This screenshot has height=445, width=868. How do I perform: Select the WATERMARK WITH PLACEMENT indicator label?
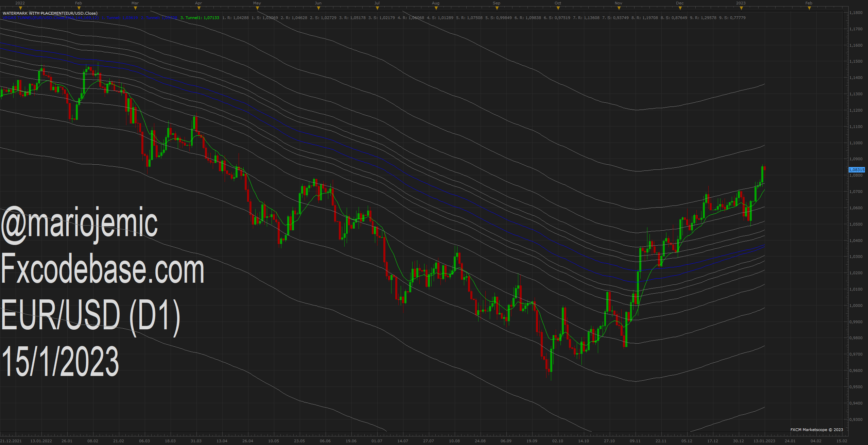coord(50,13)
